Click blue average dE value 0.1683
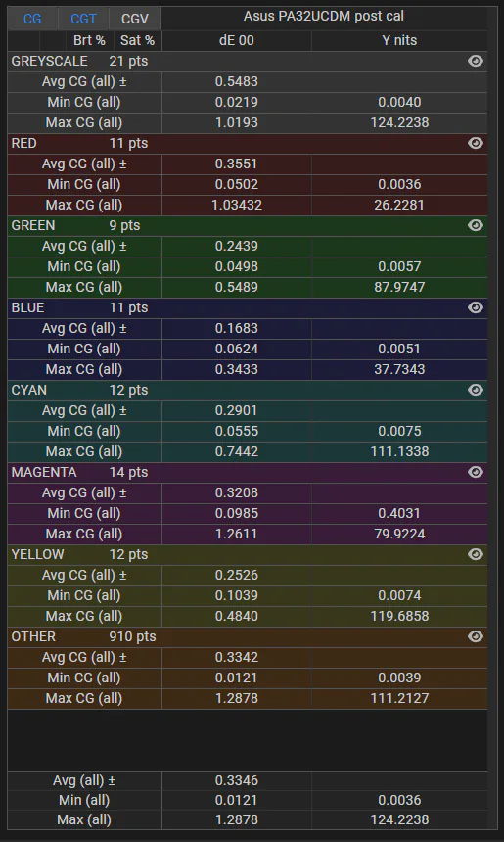The height and width of the screenshot is (842, 504). [x=237, y=328]
